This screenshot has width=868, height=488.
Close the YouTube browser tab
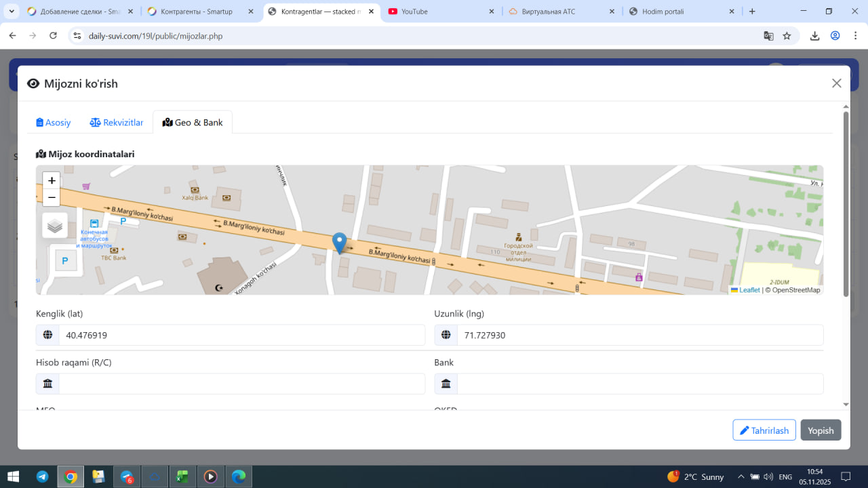pyautogui.click(x=492, y=12)
